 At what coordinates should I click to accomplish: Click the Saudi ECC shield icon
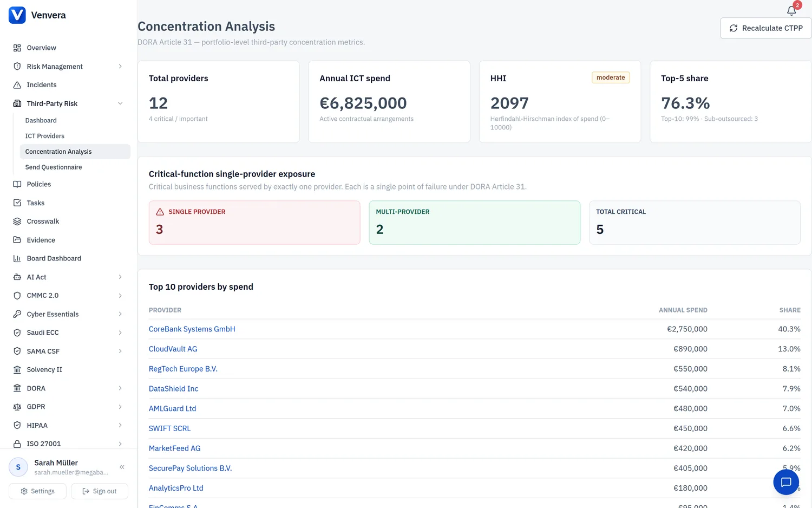17,333
